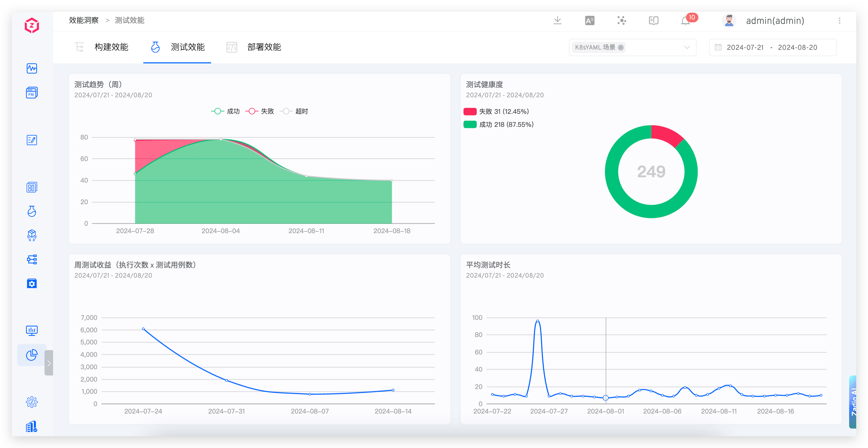
Task: Switch interface language via the translate icon
Action: point(590,21)
